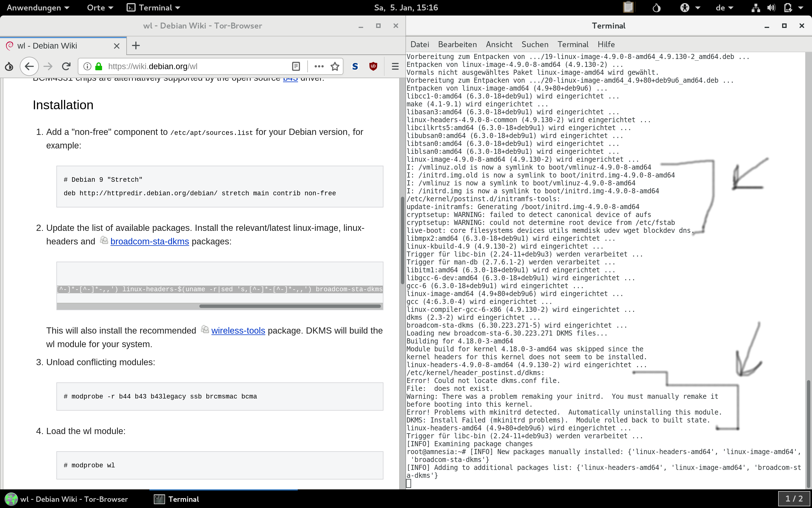The height and width of the screenshot is (508, 812).
Task: Toggle reader view icon in address bar
Action: point(295,67)
